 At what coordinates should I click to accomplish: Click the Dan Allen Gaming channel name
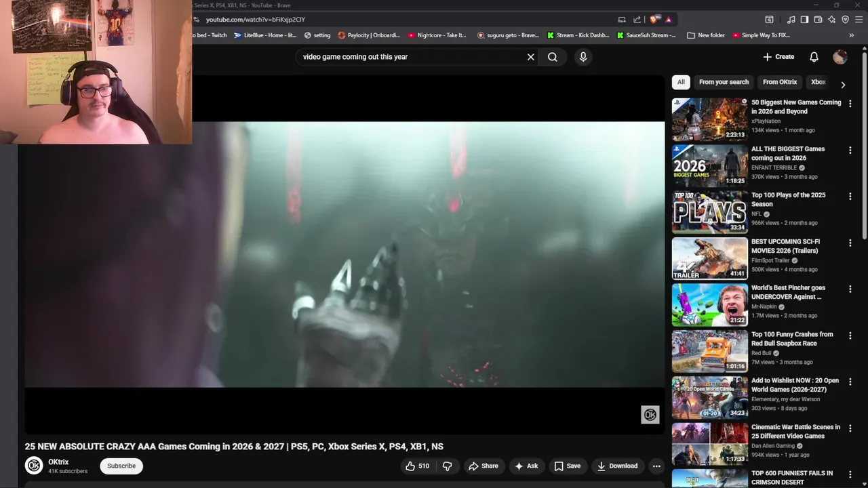773,446
